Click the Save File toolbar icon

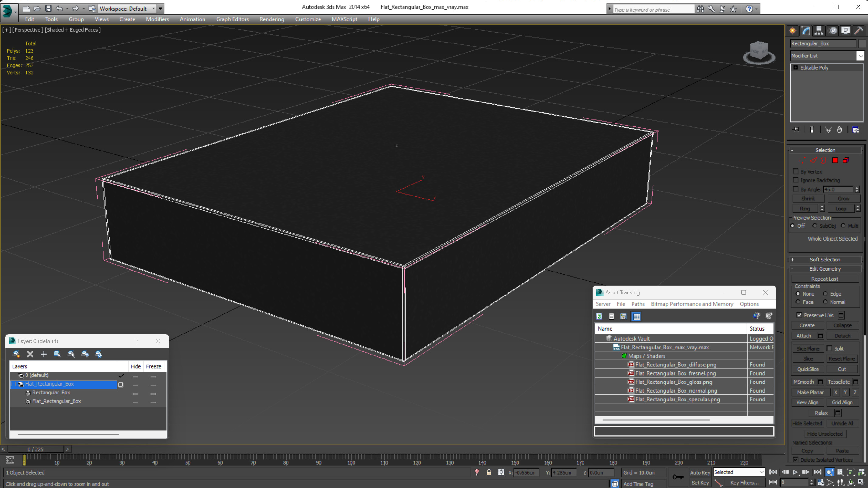click(48, 9)
